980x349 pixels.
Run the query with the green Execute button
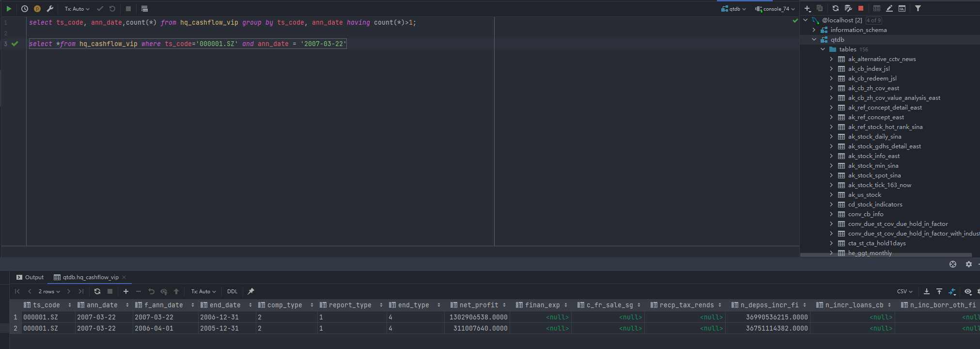coord(9,9)
